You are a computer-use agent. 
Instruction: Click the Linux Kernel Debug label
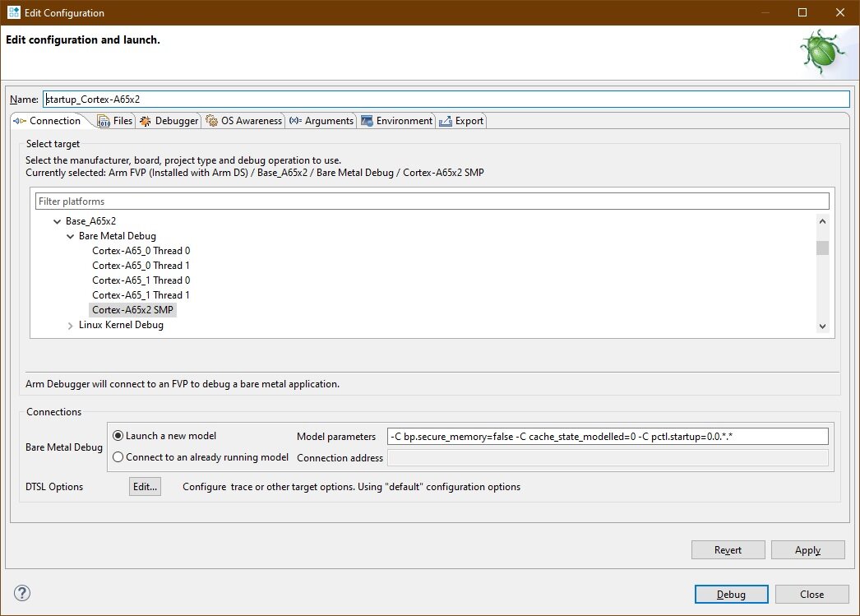tap(121, 325)
